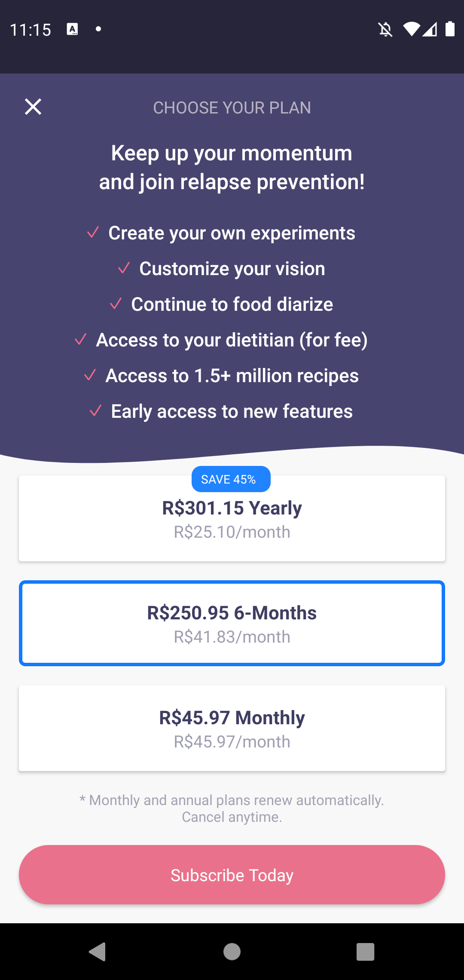Tap the auto-renewal disclaimer text
The width and height of the screenshot is (464, 980).
[232, 808]
